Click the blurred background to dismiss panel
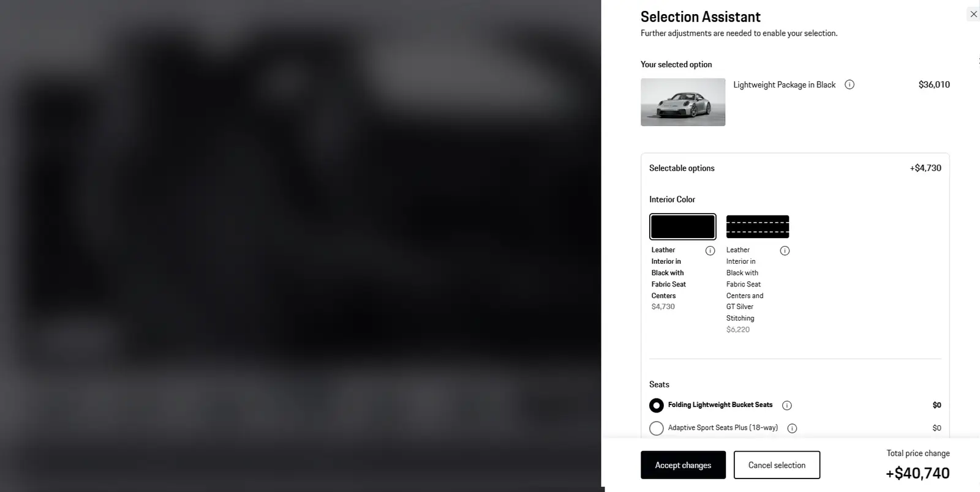 coord(300,245)
